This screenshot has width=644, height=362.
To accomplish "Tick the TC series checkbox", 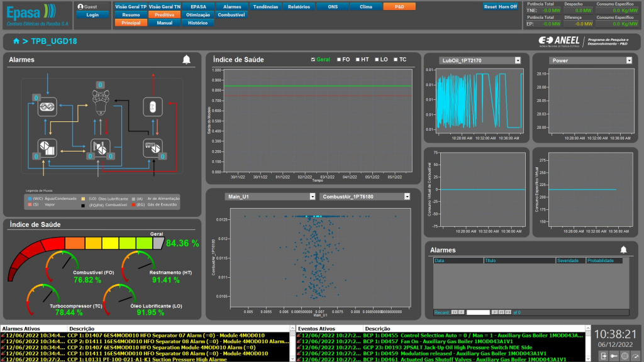I will (395, 60).
